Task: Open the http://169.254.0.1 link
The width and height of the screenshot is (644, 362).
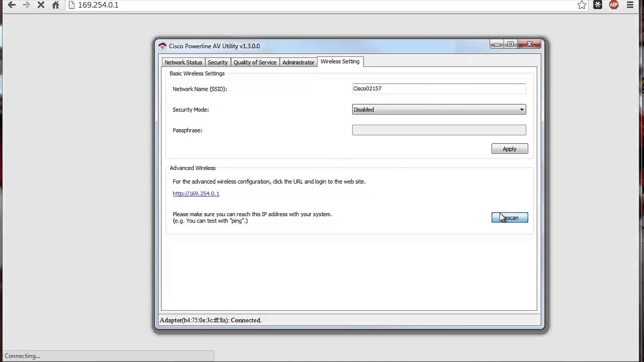Action: (x=196, y=194)
